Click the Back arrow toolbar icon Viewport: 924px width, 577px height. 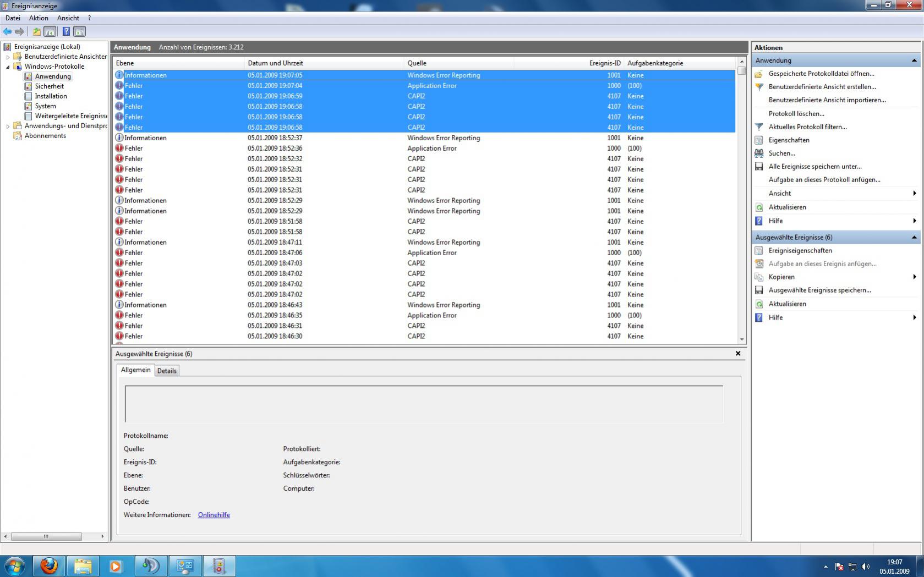(7, 31)
